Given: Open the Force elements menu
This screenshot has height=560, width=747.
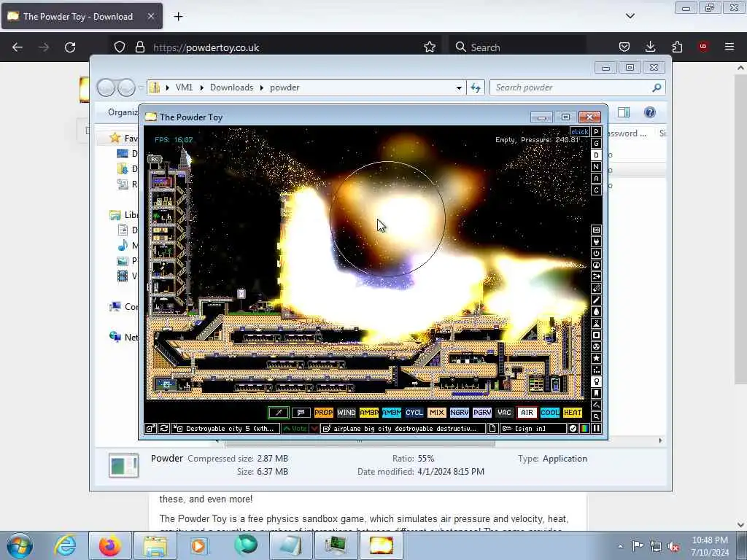Looking at the screenshot, I should [x=596, y=276].
